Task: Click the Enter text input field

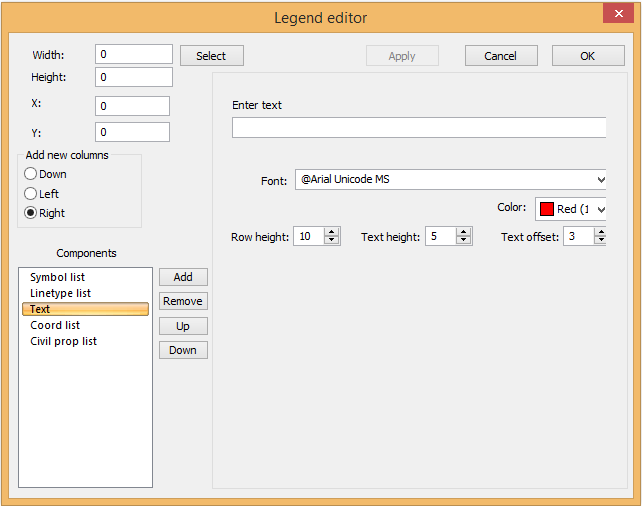Action: (418, 127)
